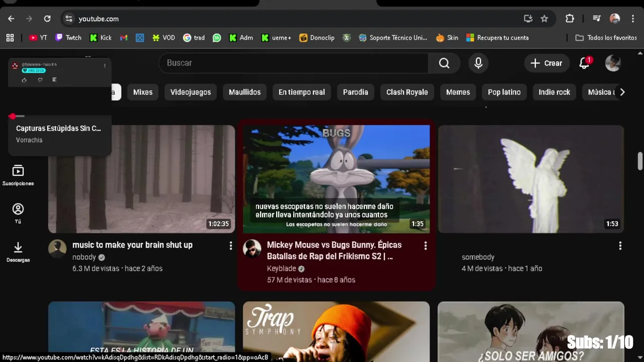
Task: Dislike the comment in the mini popup
Action: tap(40, 79)
